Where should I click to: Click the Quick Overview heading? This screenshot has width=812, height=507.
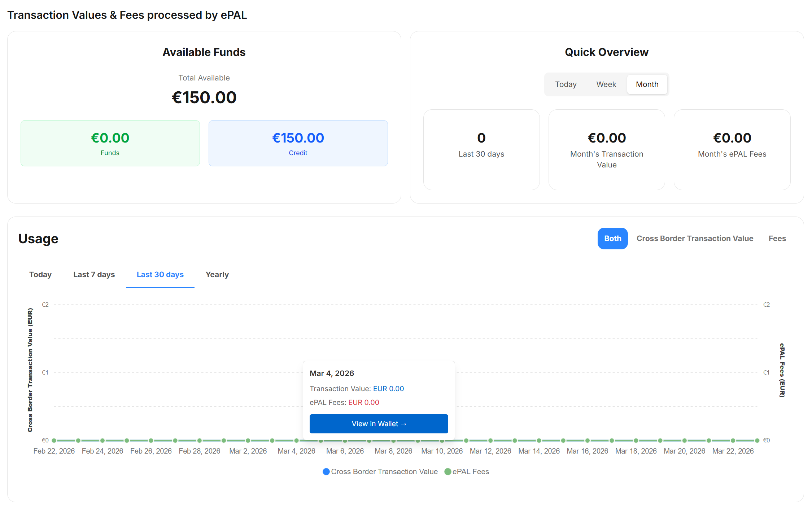pyautogui.click(x=607, y=52)
